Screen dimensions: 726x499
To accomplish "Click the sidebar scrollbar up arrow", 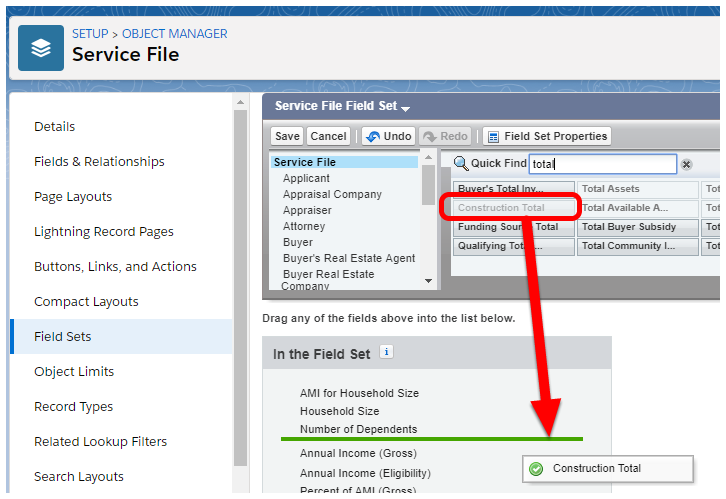I will pyautogui.click(x=240, y=102).
